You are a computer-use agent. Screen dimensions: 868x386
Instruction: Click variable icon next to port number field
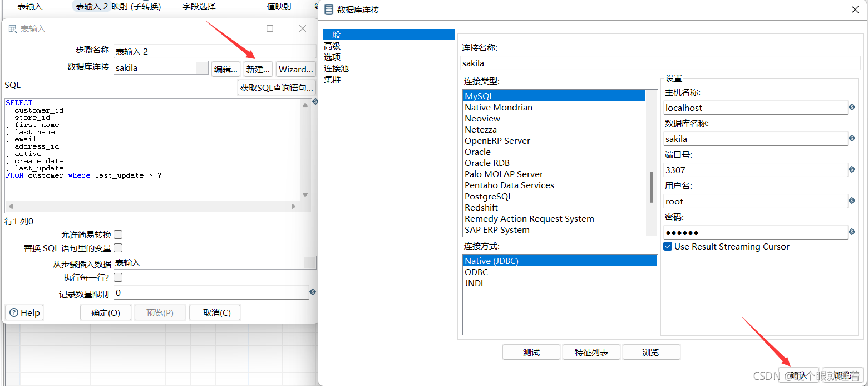852,169
